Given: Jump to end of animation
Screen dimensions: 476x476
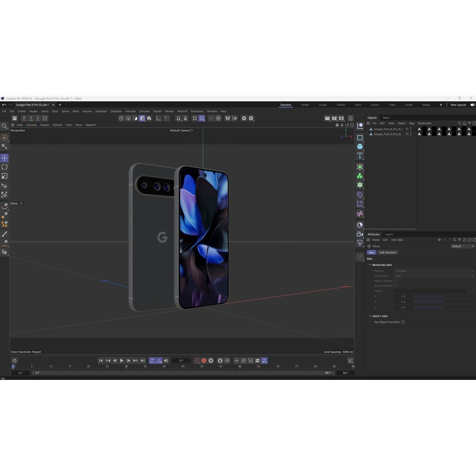Looking at the screenshot, I should click(x=143, y=361).
